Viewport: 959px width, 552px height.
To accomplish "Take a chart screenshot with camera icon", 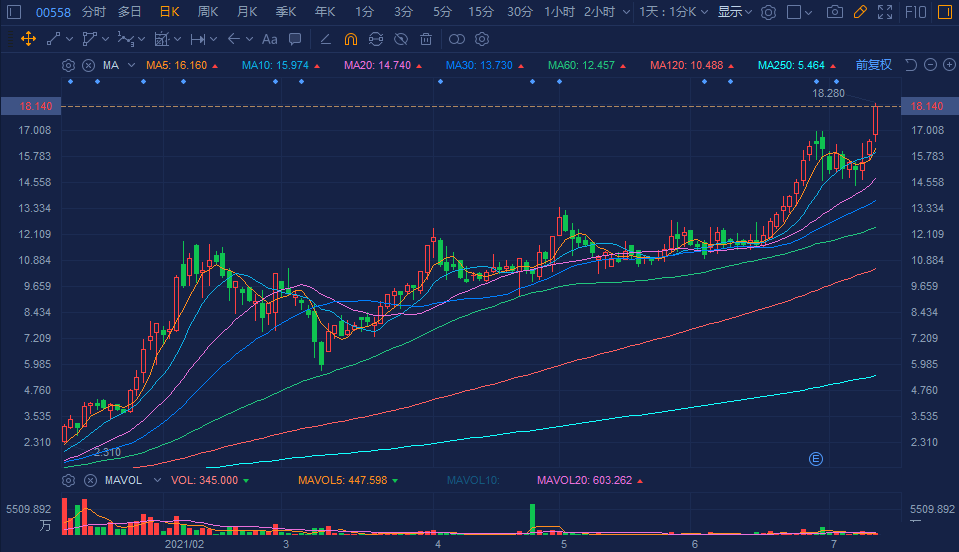I will 835,12.
